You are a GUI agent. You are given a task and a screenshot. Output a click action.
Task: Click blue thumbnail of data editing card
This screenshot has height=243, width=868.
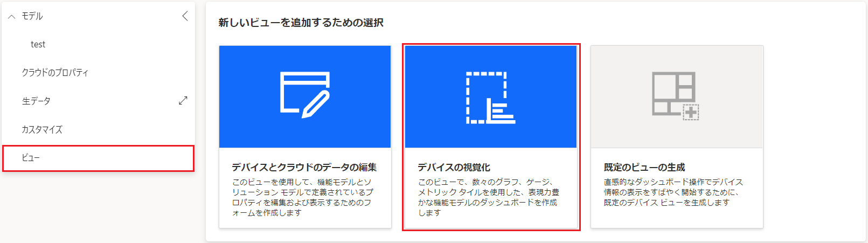tap(305, 96)
